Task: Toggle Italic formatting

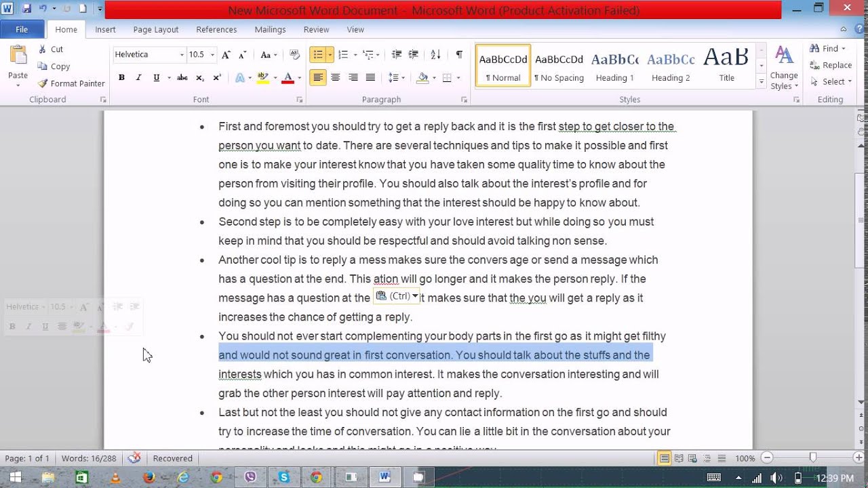Action: (x=138, y=78)
